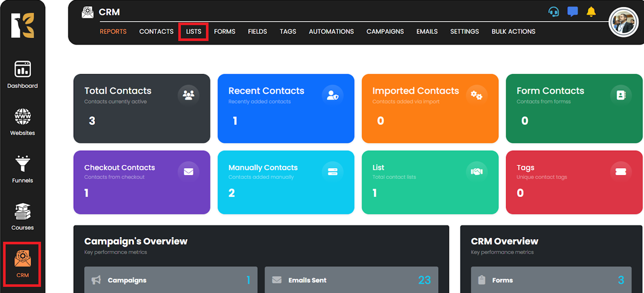Viewport: 644px width, 293px height.
Task: Click the user profile avatar
Action: [624, 23]
